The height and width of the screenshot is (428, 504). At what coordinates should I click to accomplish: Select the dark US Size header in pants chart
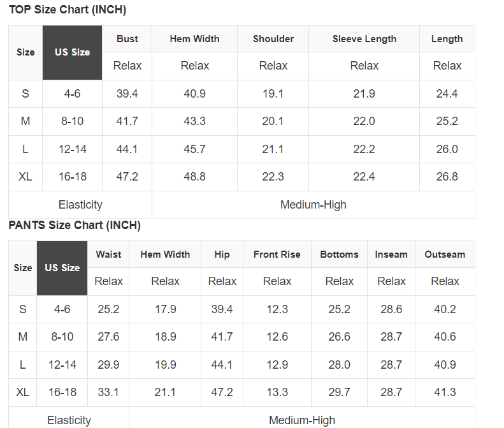pyautogui.click(x=62, y=268)
